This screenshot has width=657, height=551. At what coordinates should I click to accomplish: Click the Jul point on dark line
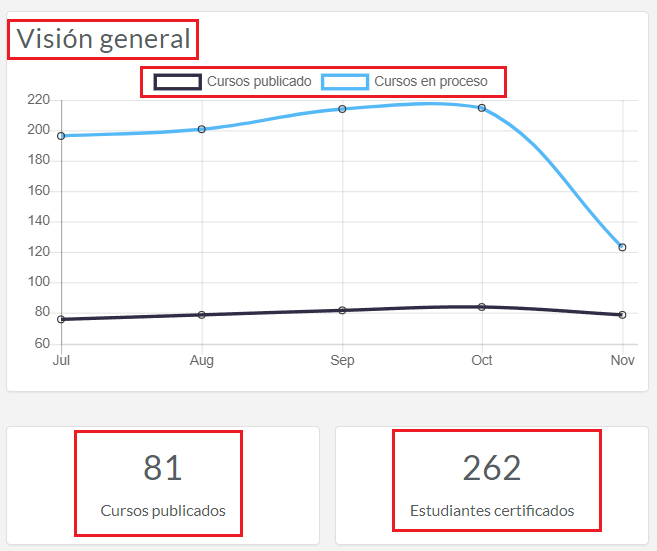click(61, 319)
